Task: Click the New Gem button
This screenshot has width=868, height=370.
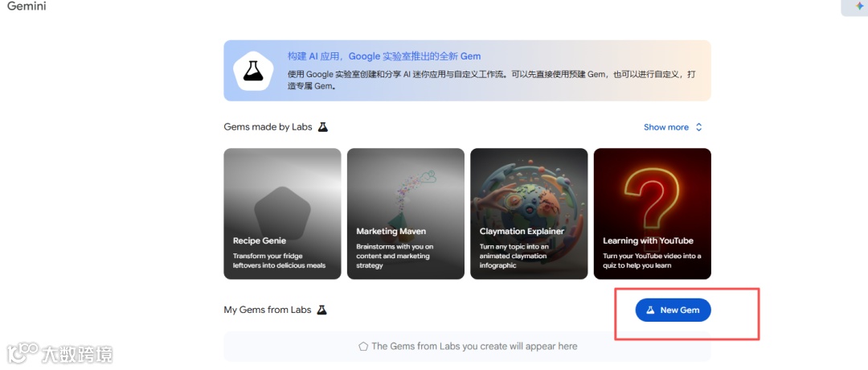Action: coord(674,310)
